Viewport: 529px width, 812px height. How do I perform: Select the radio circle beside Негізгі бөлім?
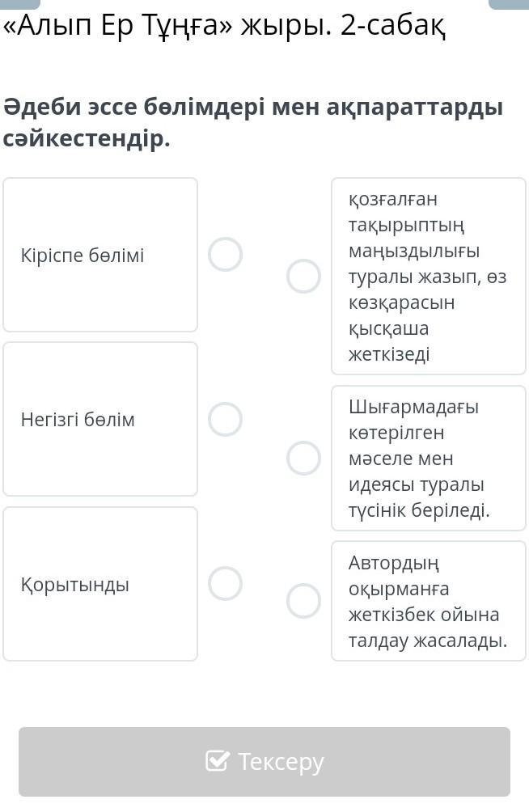coord(225,419)
